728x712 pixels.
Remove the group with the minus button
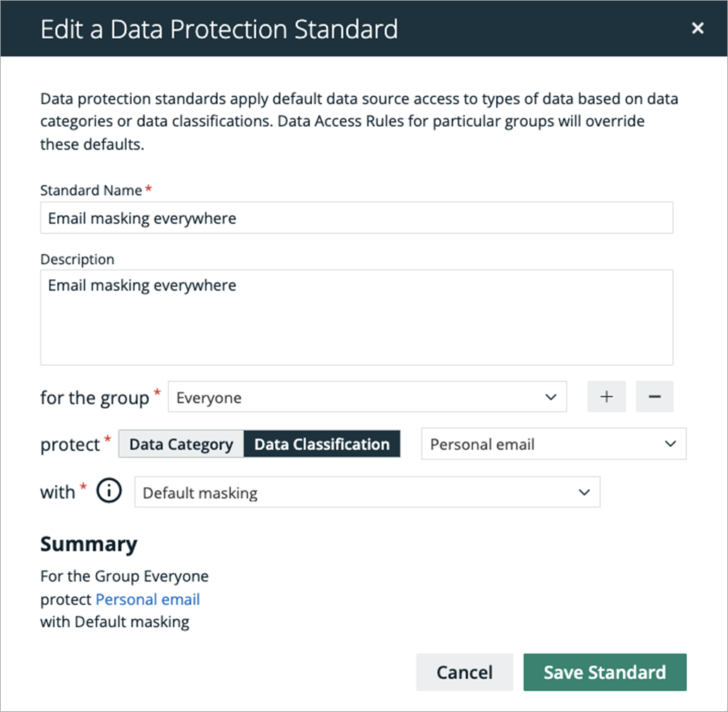point(655,397)
